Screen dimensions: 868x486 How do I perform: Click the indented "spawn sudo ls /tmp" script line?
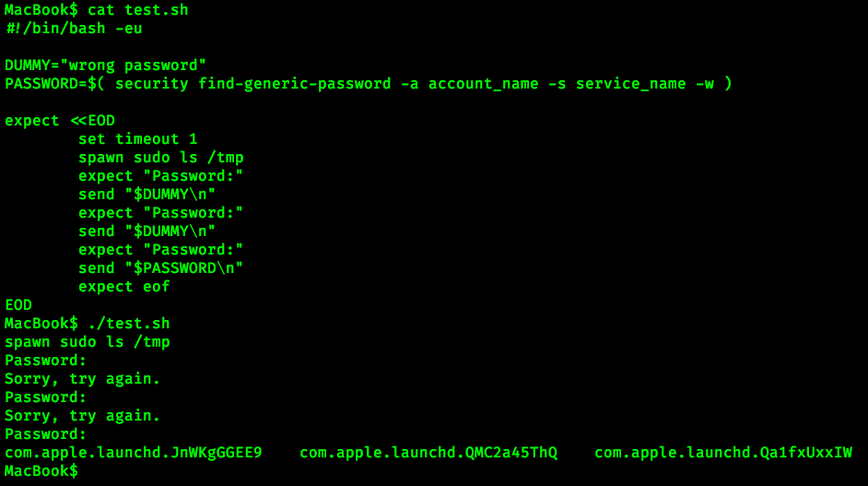160,158
